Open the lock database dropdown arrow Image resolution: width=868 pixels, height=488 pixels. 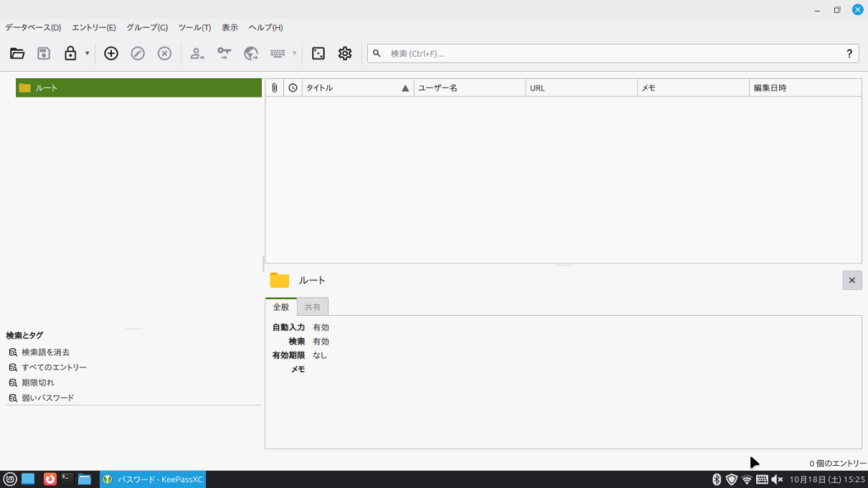pos(87,53)
